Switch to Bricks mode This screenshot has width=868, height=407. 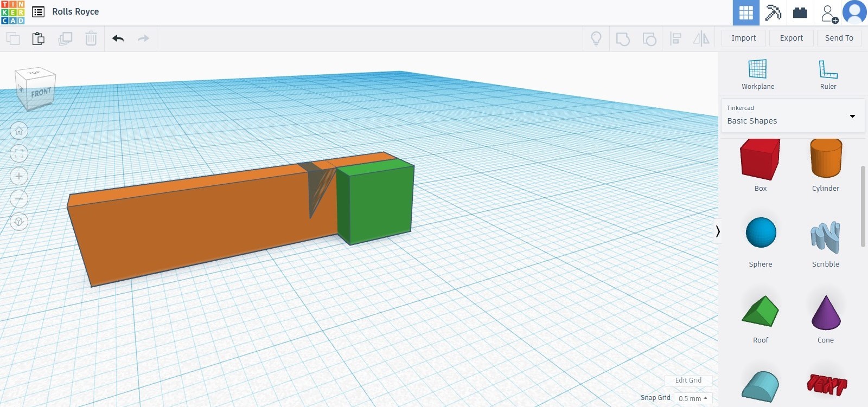pos(800,12)
